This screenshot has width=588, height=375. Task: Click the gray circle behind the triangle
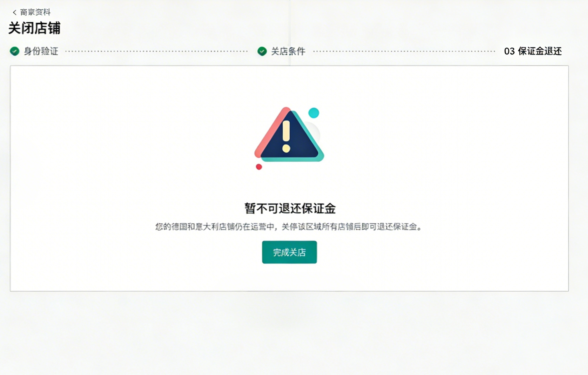315,131
